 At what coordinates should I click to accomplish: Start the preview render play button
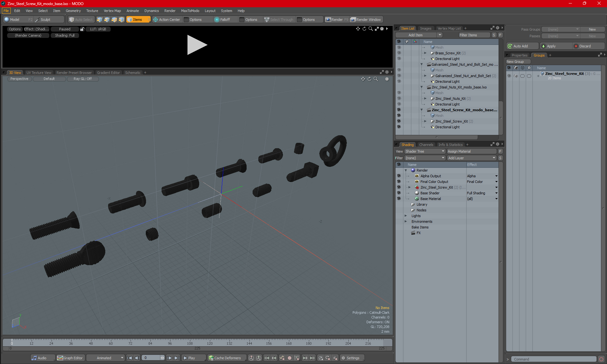(x=197, y=45)
